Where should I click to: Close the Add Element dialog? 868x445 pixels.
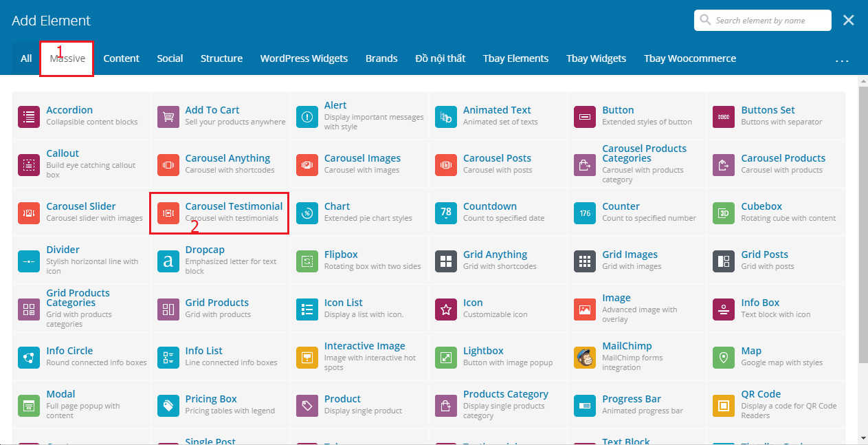849,21
